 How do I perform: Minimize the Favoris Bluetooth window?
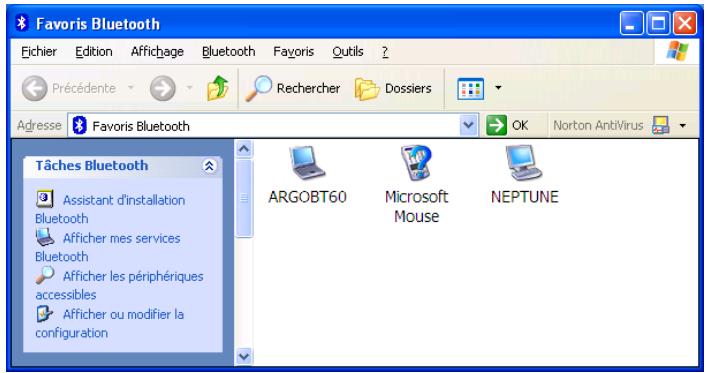pyautogui.click(x=630, y=23)
